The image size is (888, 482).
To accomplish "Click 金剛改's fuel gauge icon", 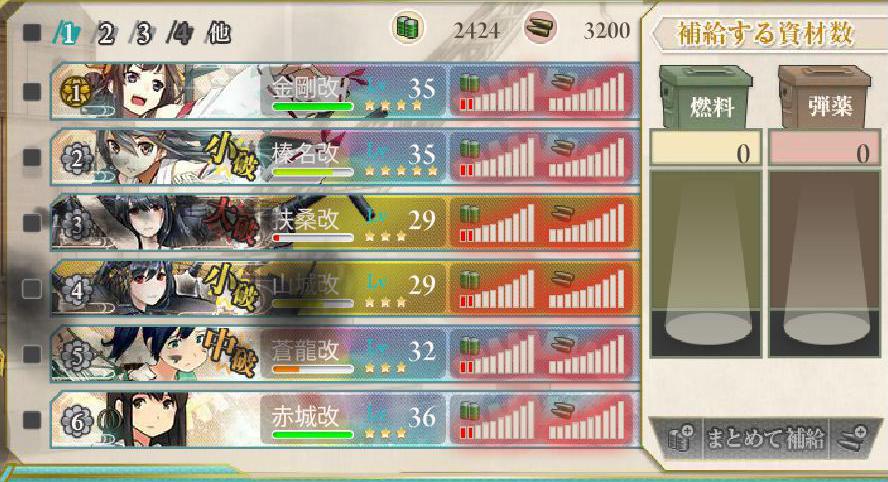I will (x=469, y=84).
